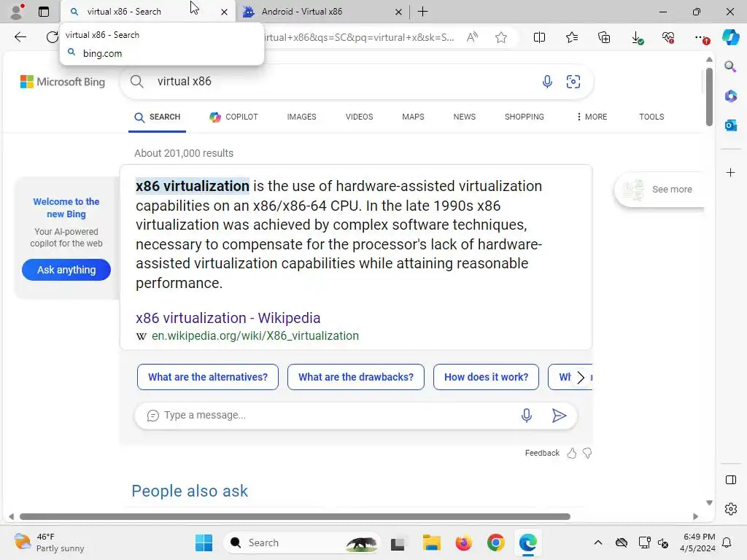Click the Ask anything button
The height and width of the screenshot is (560, 747).
[x=66, y=270]
